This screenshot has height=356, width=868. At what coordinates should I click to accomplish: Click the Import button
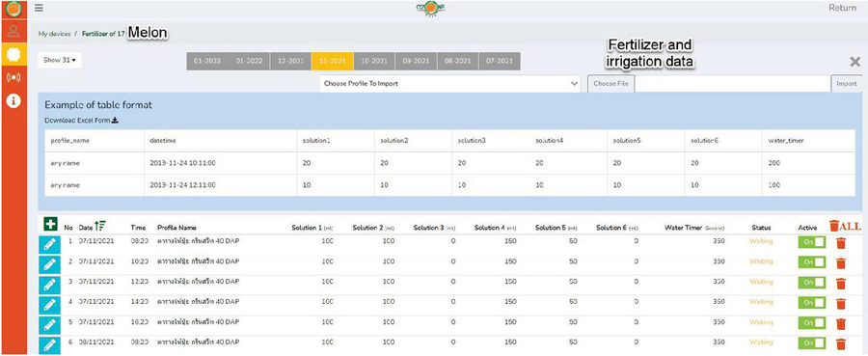point(847,84)
